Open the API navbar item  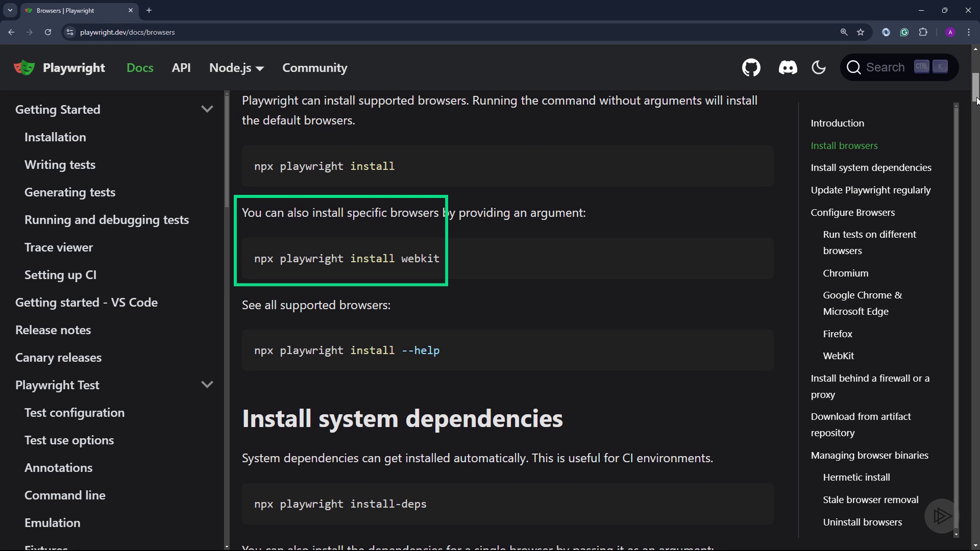click(181, 68)
